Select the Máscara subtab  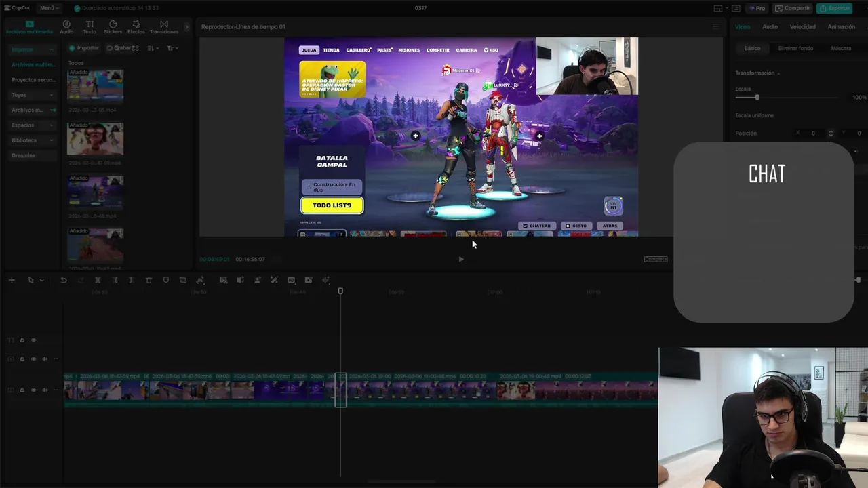841,49
